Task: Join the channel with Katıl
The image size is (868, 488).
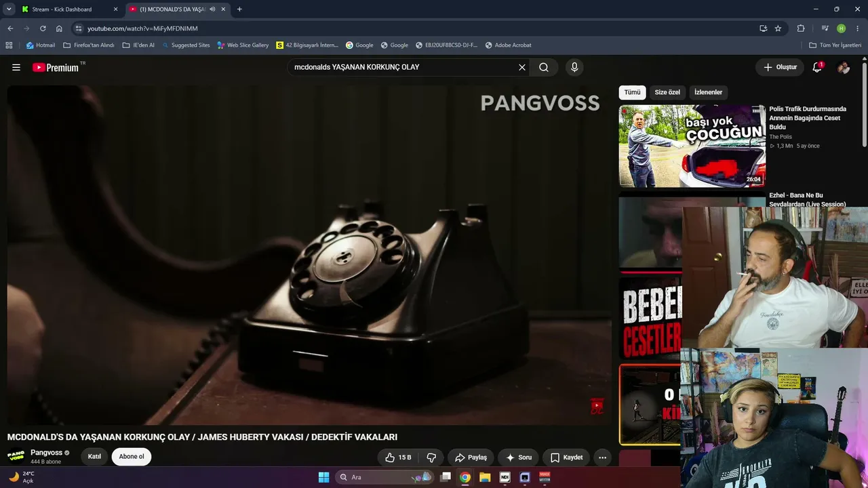Action: pyautogui.click(x=94, y=457)
